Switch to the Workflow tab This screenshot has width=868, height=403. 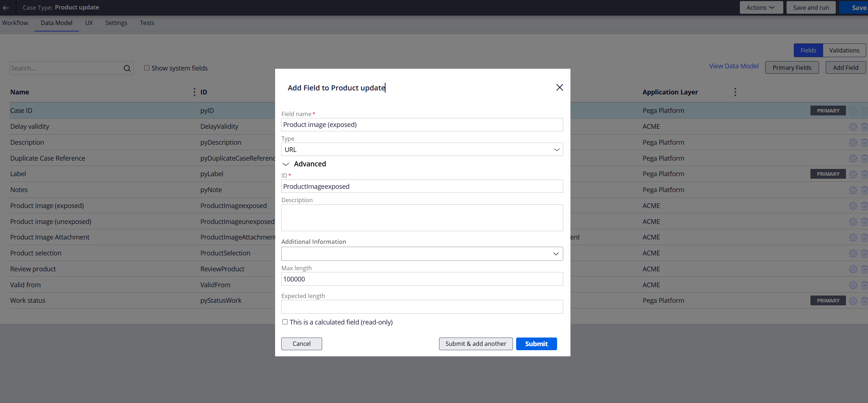(x=15, y=22)
